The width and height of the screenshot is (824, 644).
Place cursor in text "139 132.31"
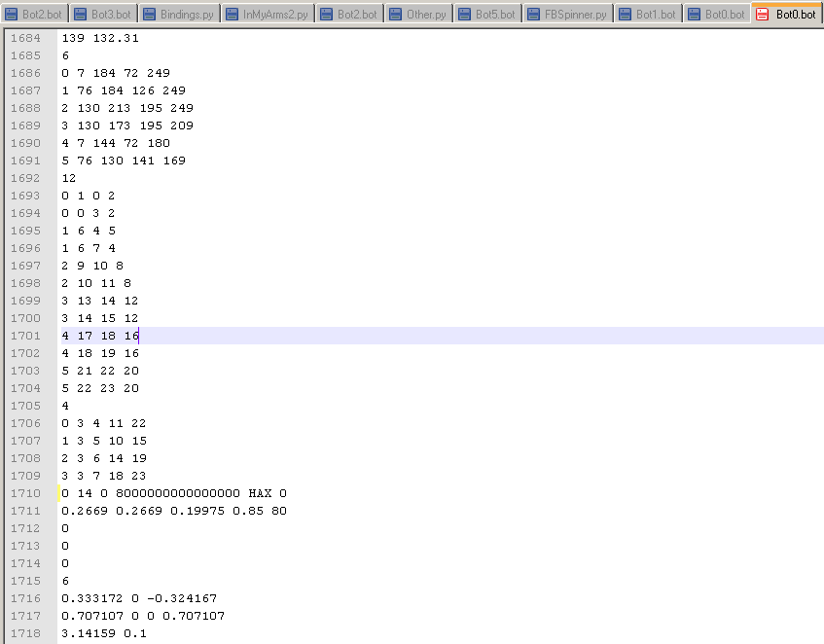100,38
